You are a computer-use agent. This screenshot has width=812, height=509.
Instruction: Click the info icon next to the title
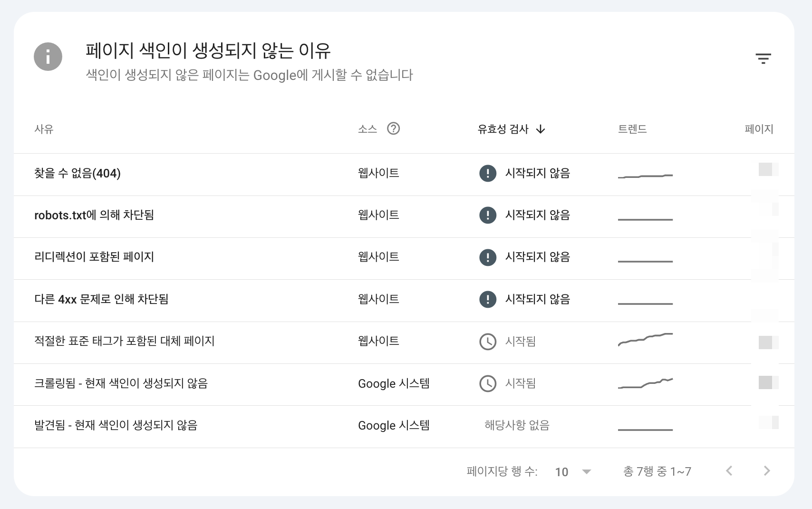click(x=48, y=56)
